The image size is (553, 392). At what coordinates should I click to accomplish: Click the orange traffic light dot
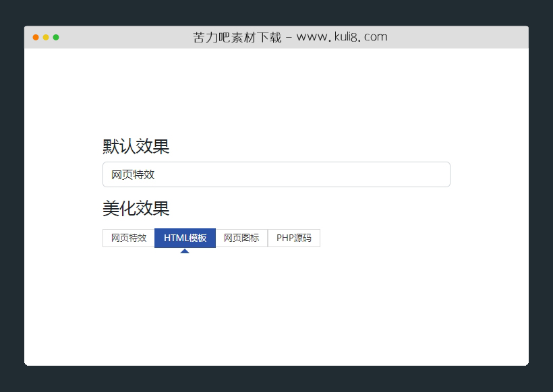45,38
